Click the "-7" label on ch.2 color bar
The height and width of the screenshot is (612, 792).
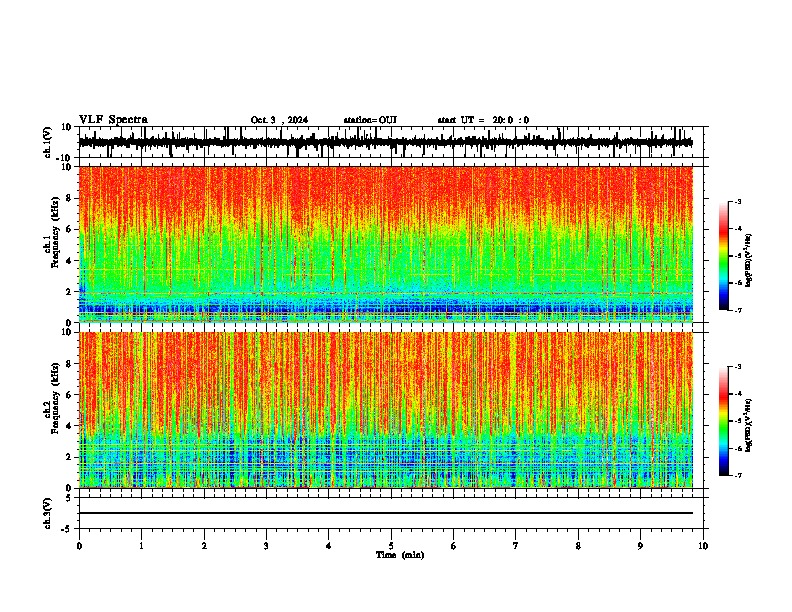[737, 476]
